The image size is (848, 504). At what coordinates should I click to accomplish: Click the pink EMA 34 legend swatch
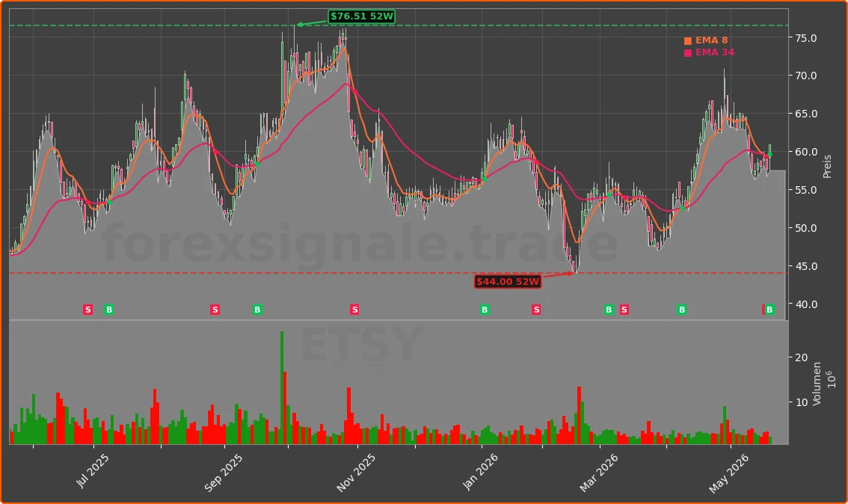688,52
